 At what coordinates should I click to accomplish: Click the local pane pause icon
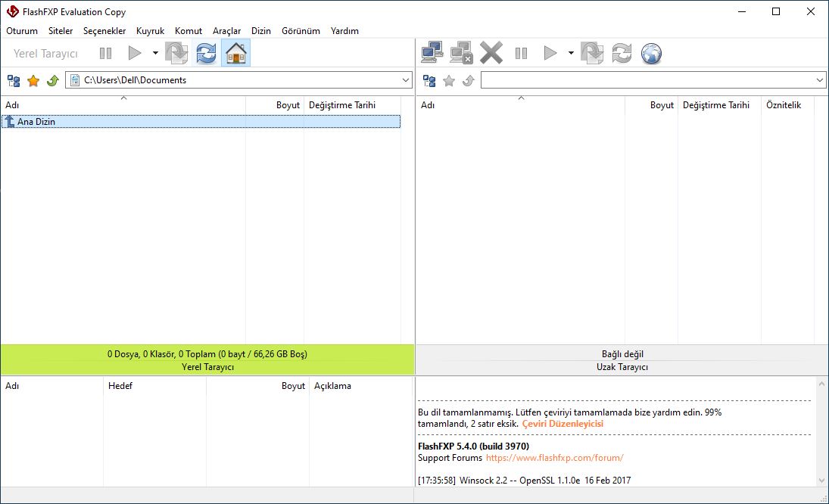coord(106,53)
